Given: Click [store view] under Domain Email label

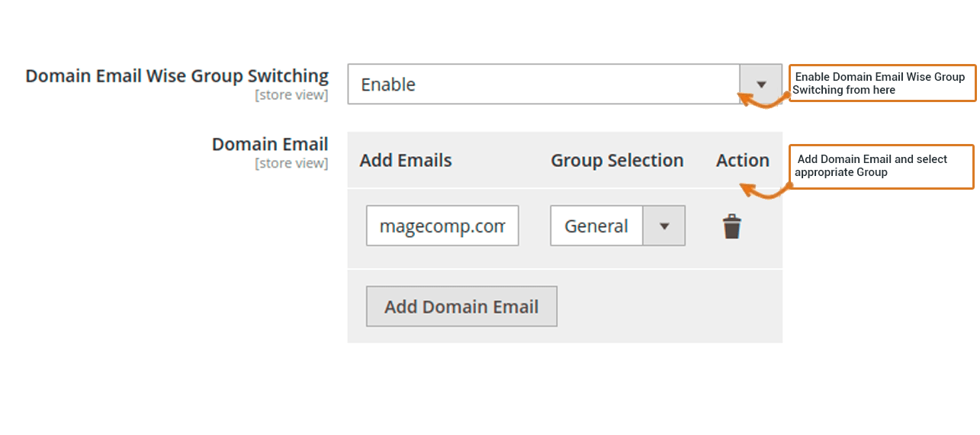Looking at the screenshot, I should 291,163.
